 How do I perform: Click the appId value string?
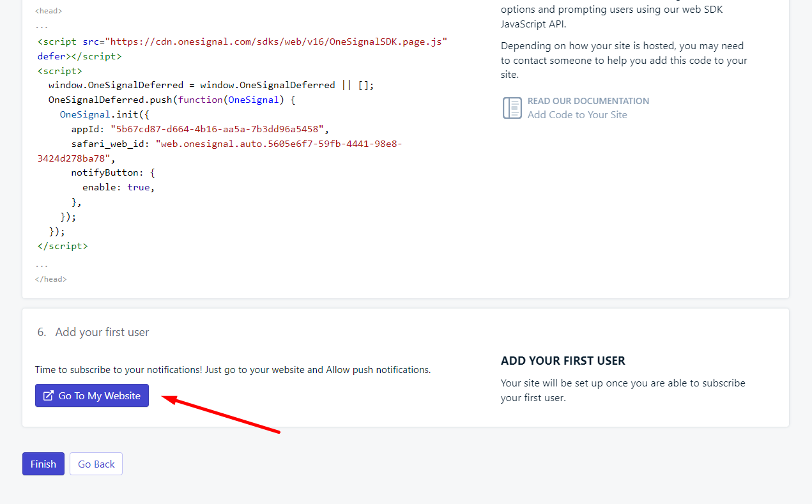tap(217, 129)
